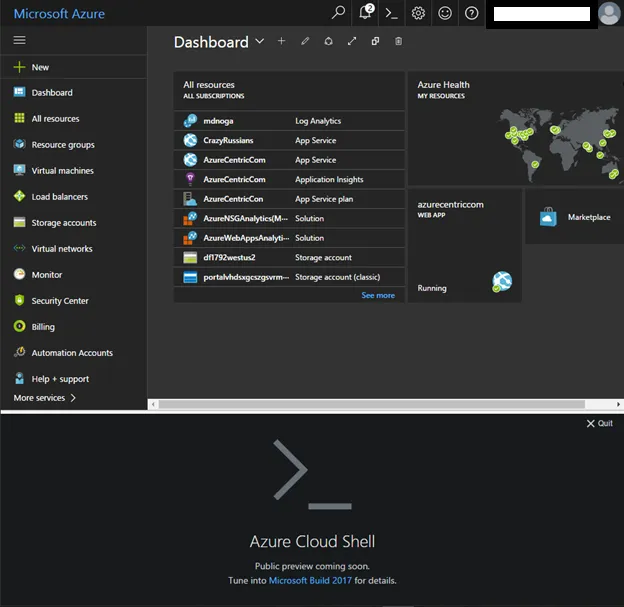Quit the Cloud Shell panel
This screenshot has height=607, width=624.
600,423
